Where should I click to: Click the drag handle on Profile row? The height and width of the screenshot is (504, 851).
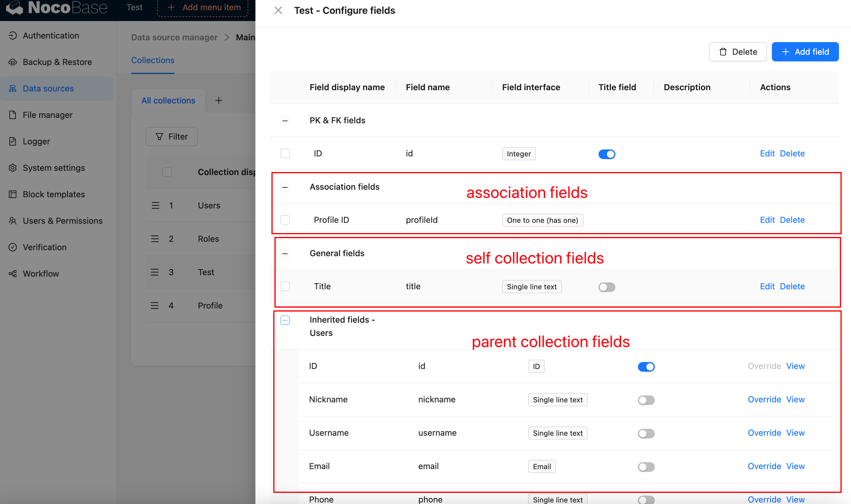[155, 306]
